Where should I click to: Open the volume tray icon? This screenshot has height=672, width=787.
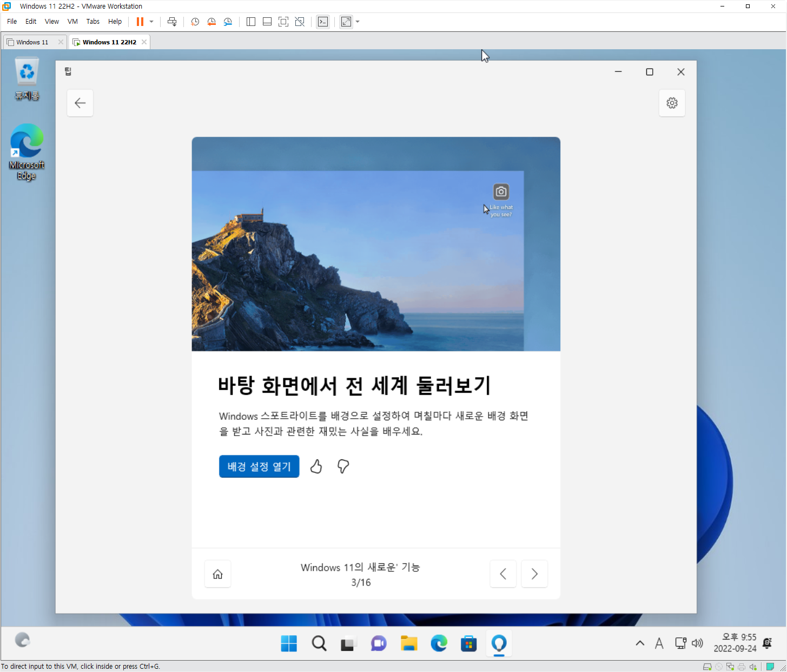point(697,643)
